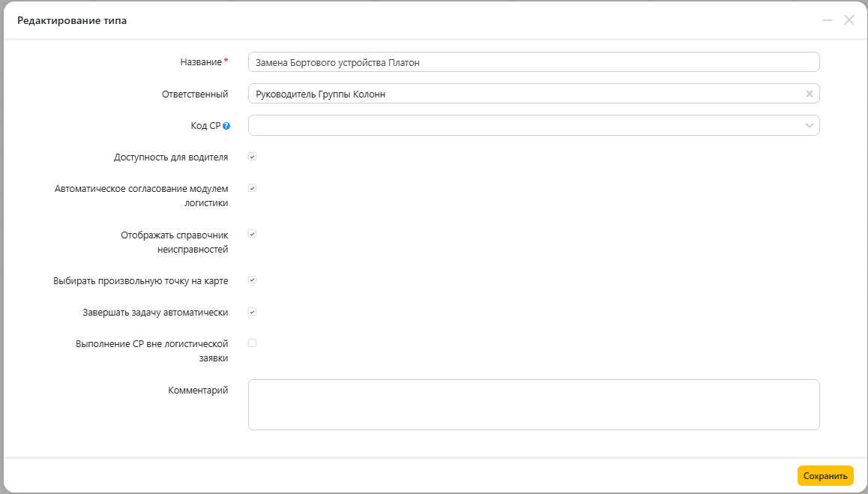Screen dimensions: 868x494
Task: Toggle Отображать справочник неисправностей checkbox
Action: point(253,235)
